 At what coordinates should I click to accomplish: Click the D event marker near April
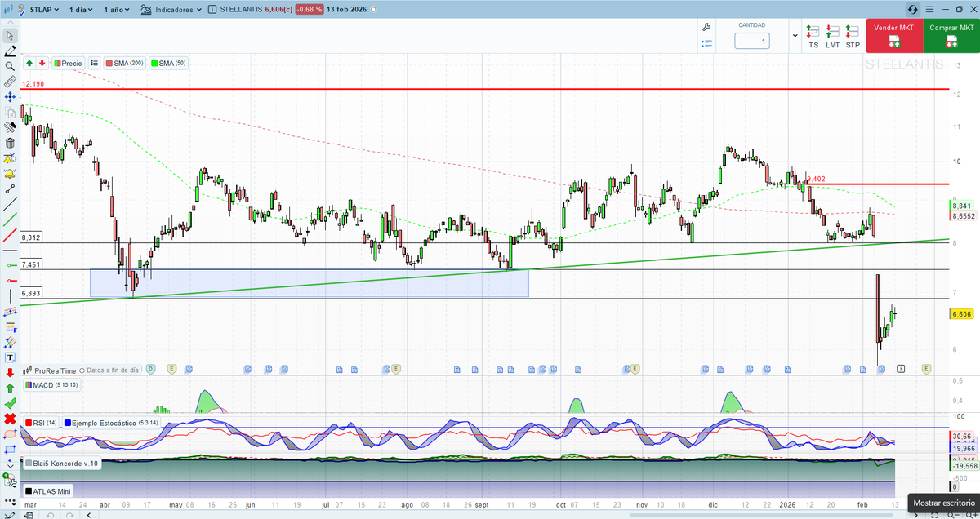(150, 369)
